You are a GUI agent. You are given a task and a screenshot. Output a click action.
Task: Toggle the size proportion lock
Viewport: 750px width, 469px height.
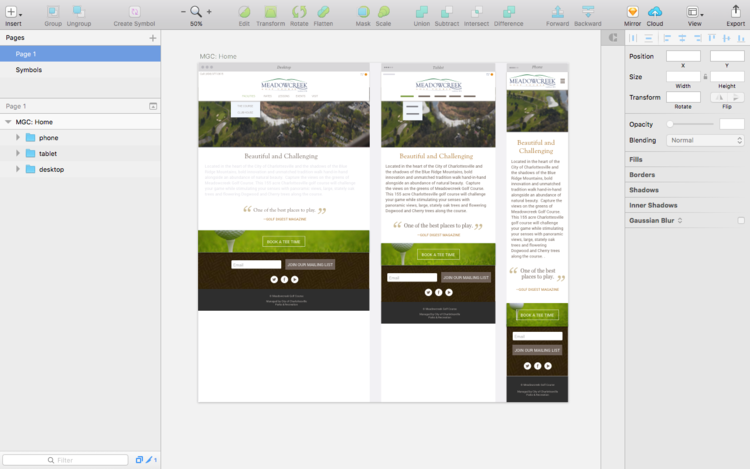pos(705,76)
